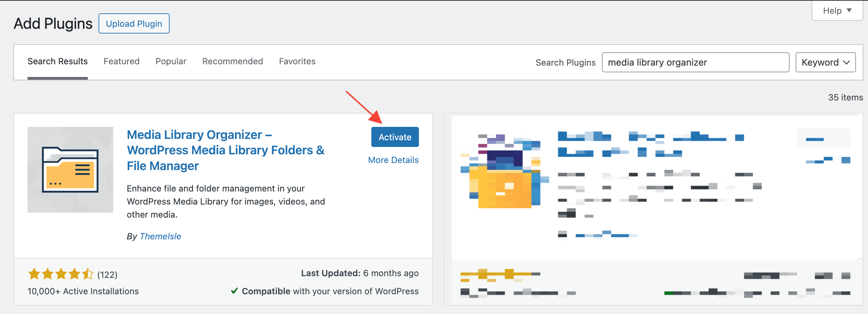Go to the Recommended tab

(x=233, y=61)
